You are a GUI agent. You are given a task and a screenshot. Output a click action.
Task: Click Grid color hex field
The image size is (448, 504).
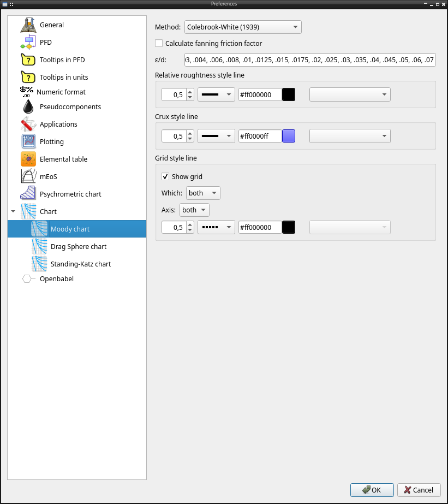click(260, 227)
